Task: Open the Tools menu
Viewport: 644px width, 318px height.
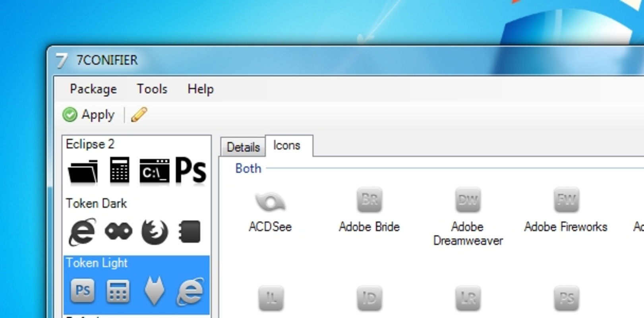Action: point(152,89)
